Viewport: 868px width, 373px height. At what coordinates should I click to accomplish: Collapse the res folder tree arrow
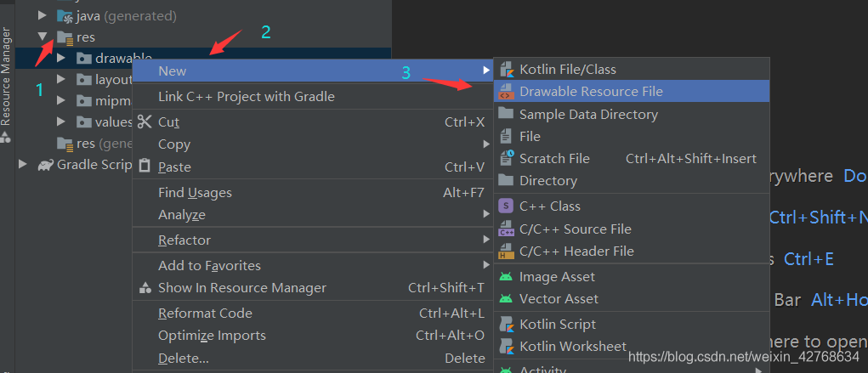pos(43,37)
